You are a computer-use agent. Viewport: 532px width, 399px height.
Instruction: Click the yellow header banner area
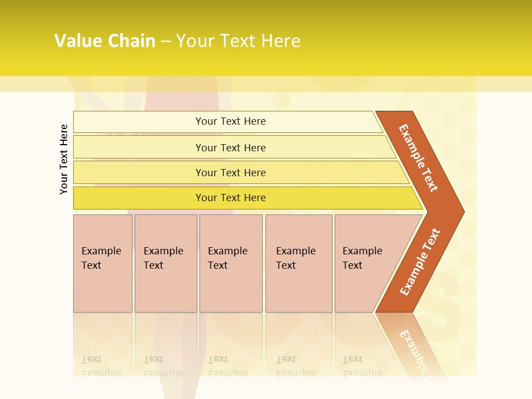coord(388,39)
